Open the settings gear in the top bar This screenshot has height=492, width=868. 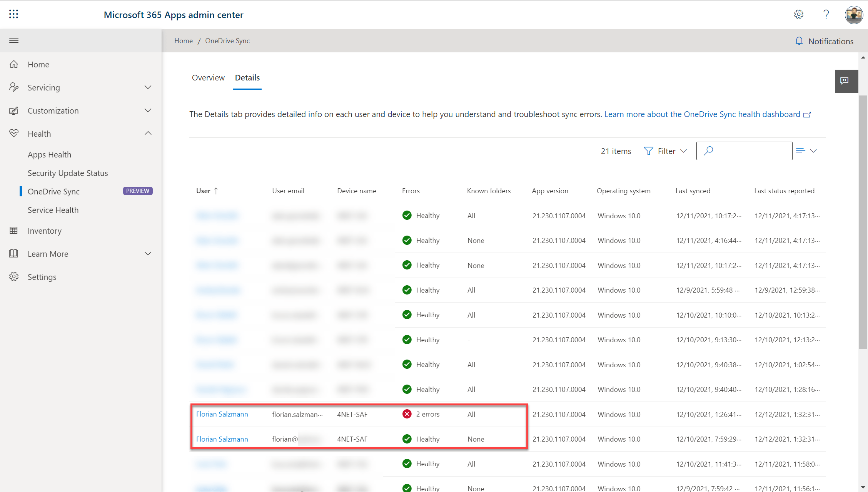(798, 14)
